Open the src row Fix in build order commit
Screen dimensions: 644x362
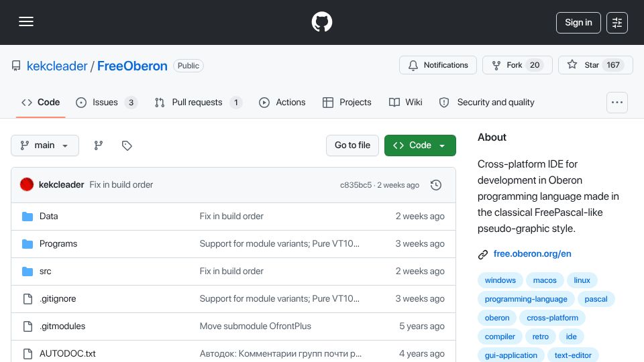231,271
